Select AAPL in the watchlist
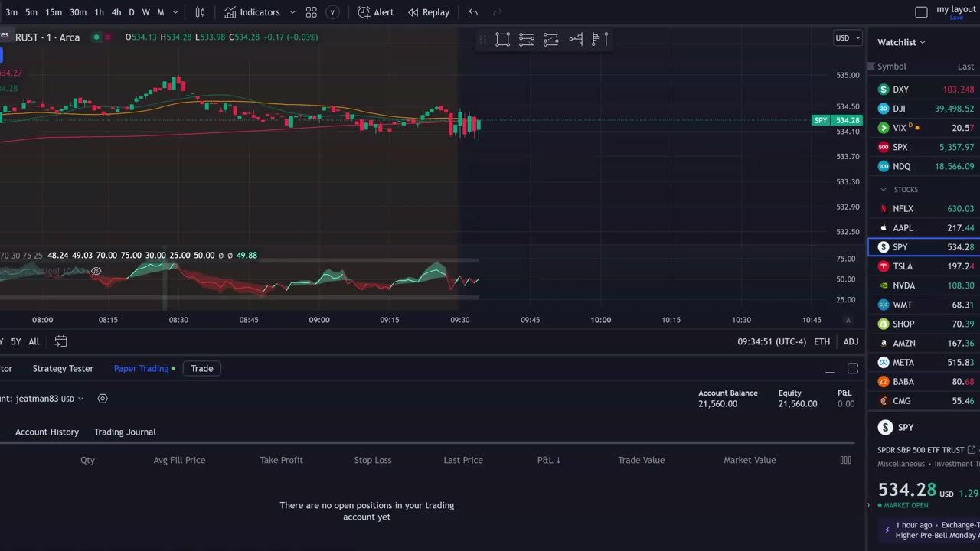This screenshot has height=551, width=980. pos(924,228)
